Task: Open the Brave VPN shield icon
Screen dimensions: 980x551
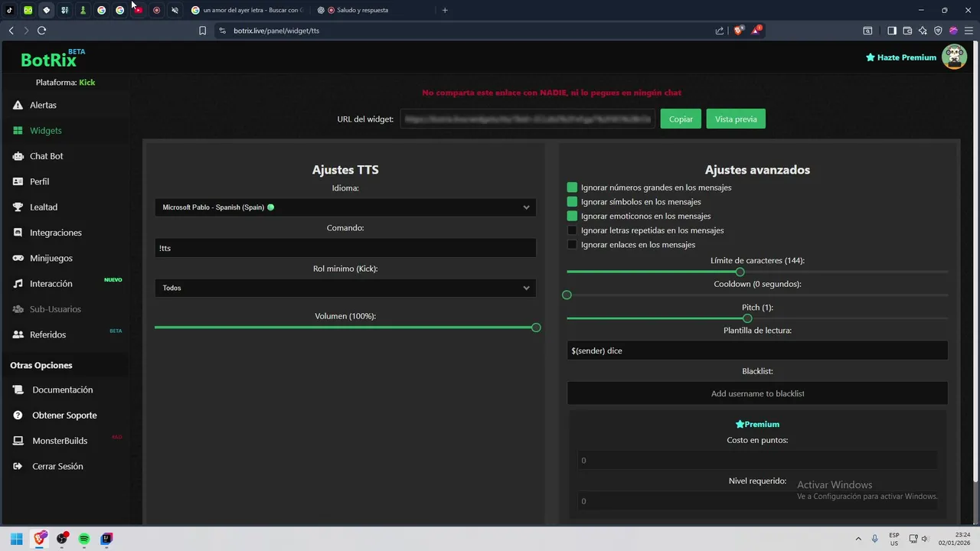Action: (x=938, y=31)
